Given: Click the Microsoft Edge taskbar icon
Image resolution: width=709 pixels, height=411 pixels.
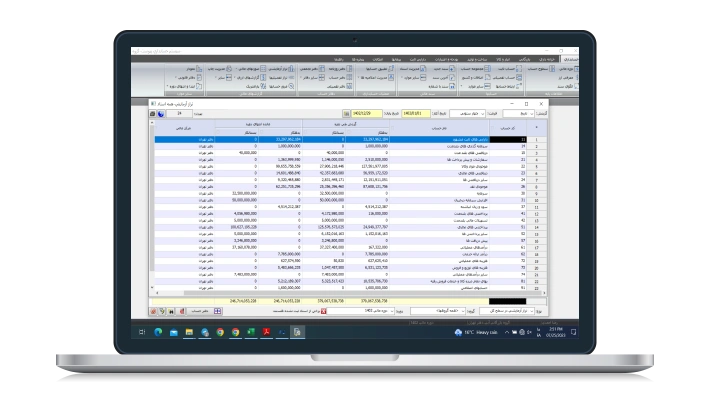Looking at the screenshot, I should coord(157,331).
